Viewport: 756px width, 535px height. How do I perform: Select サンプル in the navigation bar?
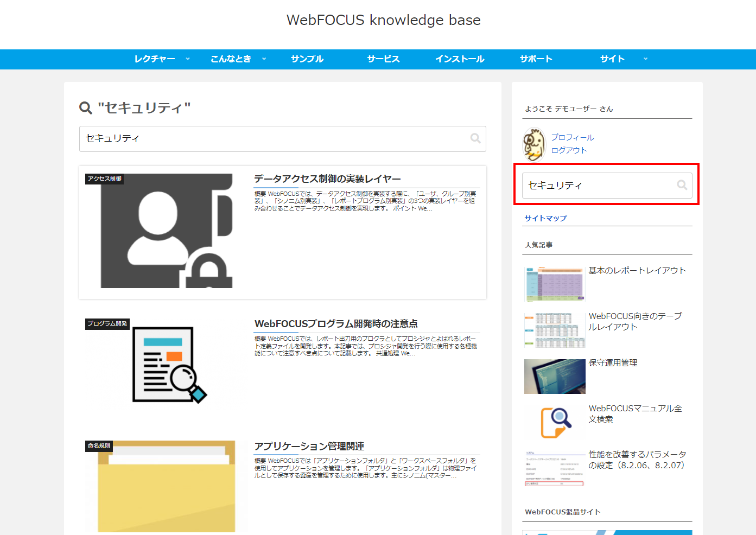point(307,59)
